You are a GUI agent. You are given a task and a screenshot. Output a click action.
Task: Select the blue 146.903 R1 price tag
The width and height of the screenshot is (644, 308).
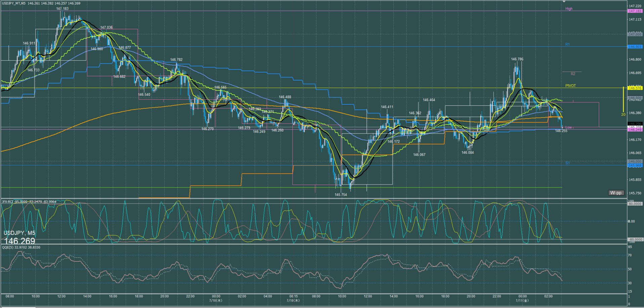coord(635,47)
